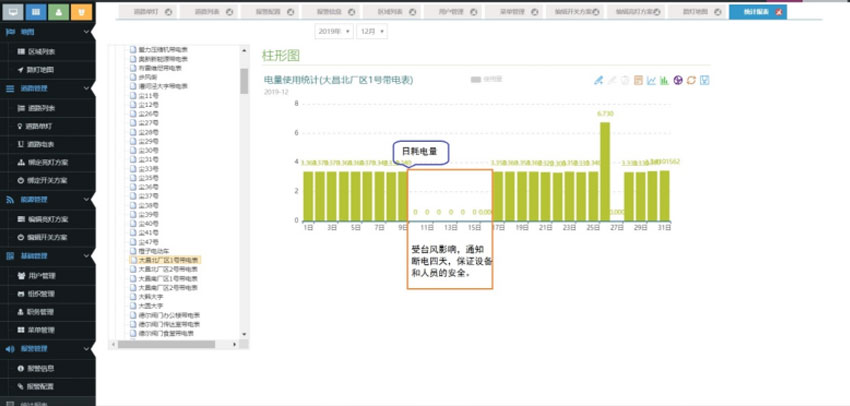Image resolution: width=850 pixels, height=406 pixels.
Task: Click the blue grid icon button
Action: coord(34,12)
